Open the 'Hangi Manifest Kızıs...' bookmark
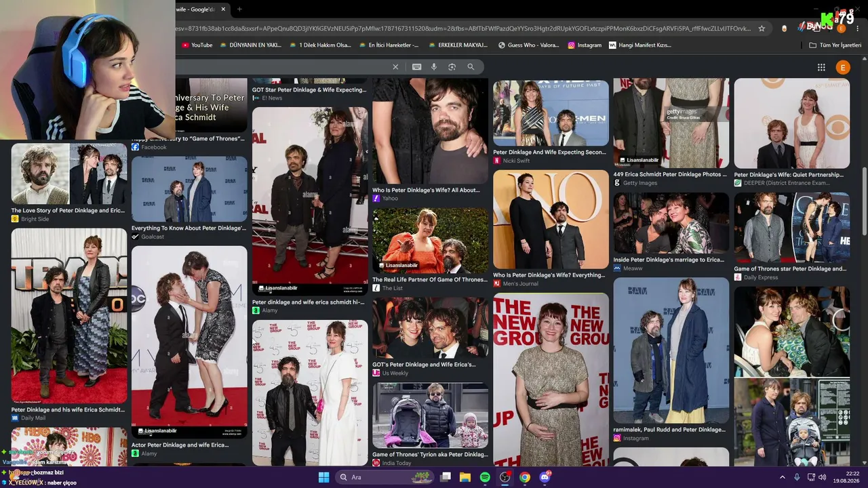Viewport: 868px width, 488px height. click(x=640, y=45)
